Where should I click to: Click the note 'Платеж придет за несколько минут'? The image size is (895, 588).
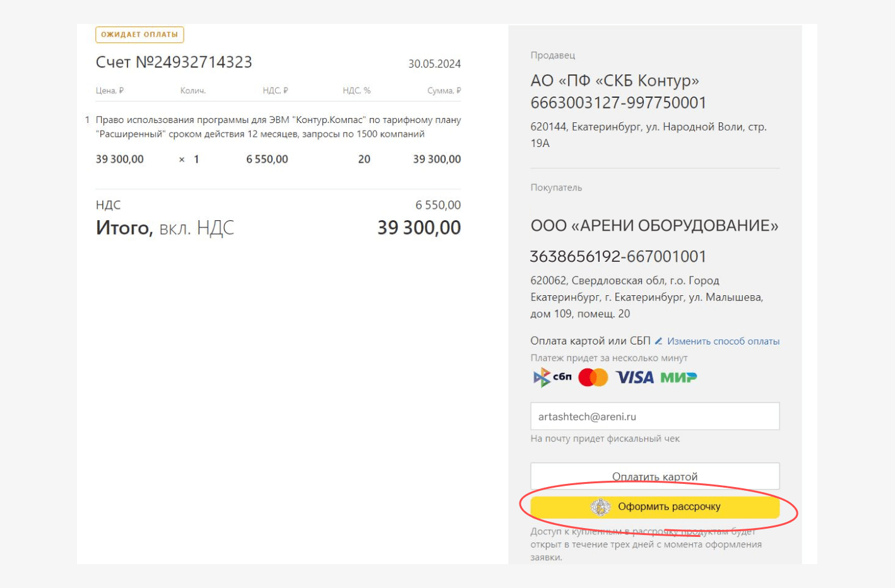pyautogui.click(x=609, y=358)
